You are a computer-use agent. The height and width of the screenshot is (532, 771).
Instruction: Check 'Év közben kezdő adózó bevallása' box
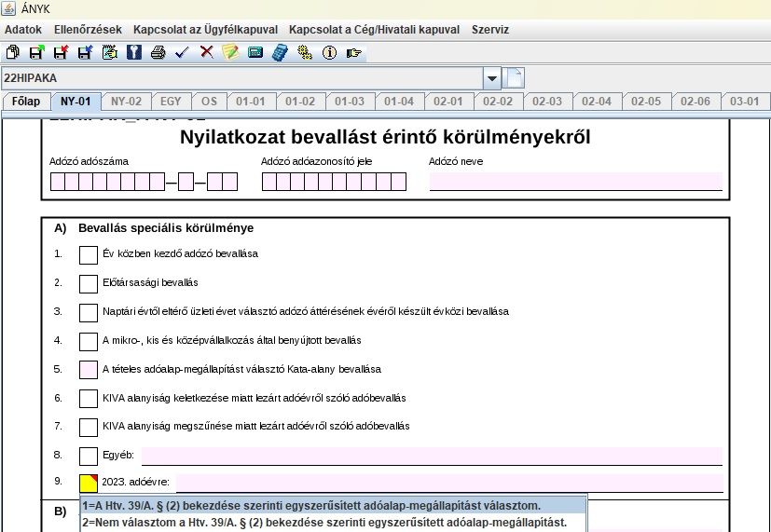[89, 254]
